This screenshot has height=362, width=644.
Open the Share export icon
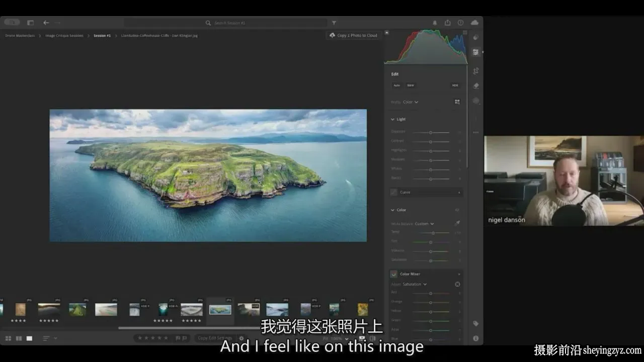coord(447,23)
